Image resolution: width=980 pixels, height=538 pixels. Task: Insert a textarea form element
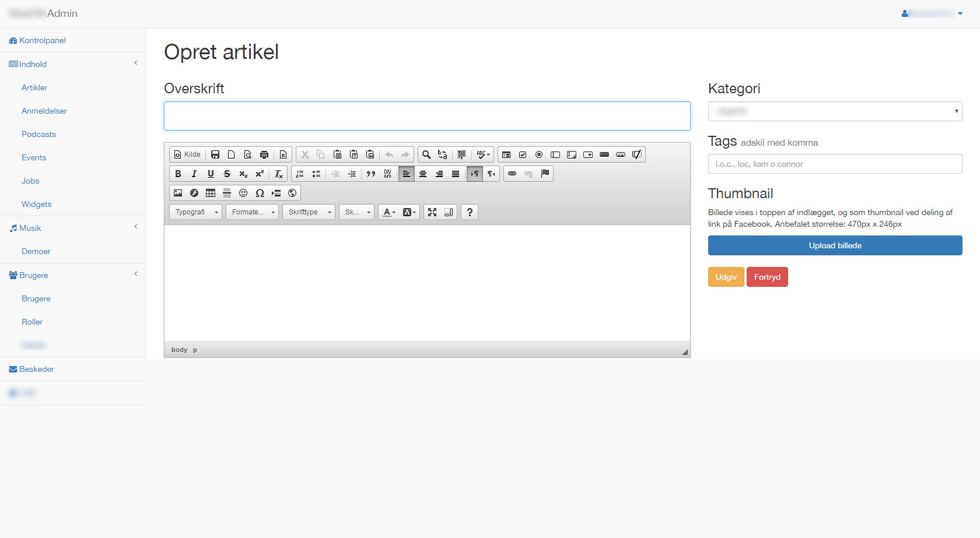(x=572, y=154)
